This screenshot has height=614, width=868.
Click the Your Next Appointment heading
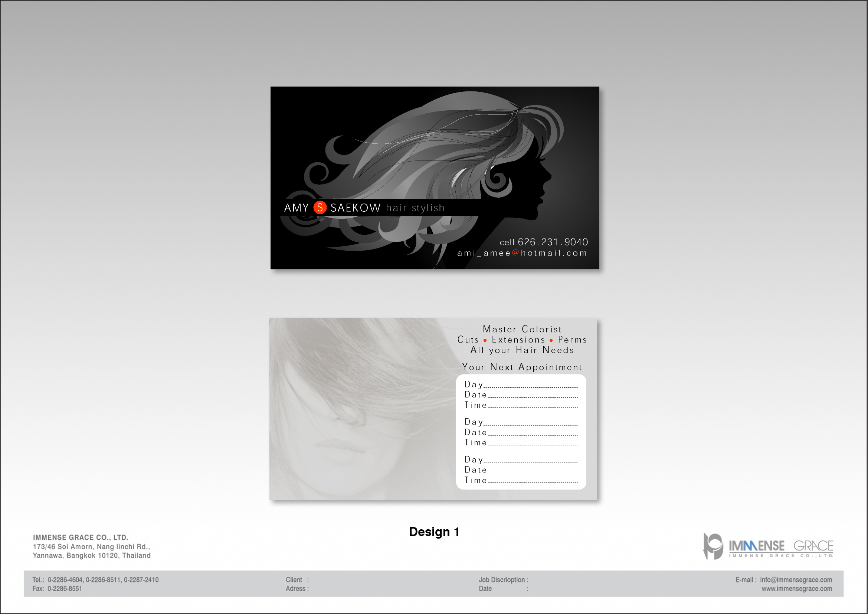(x=522, y=367)
